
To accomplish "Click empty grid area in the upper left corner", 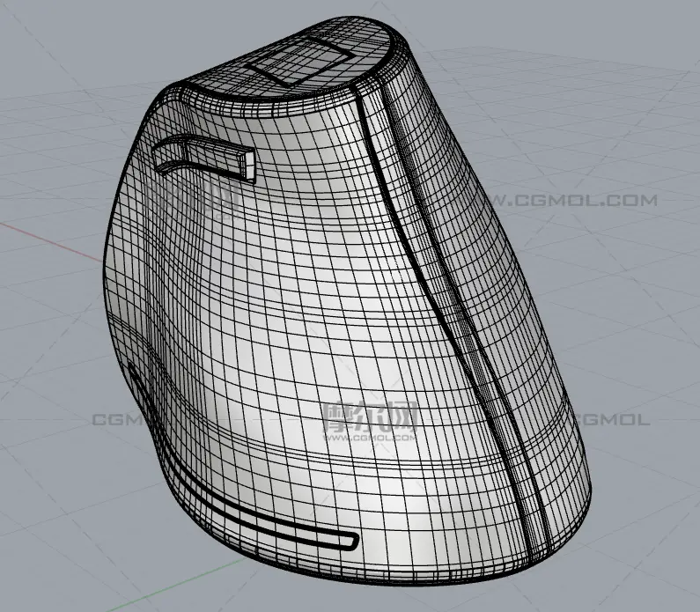I will [53, 53].
